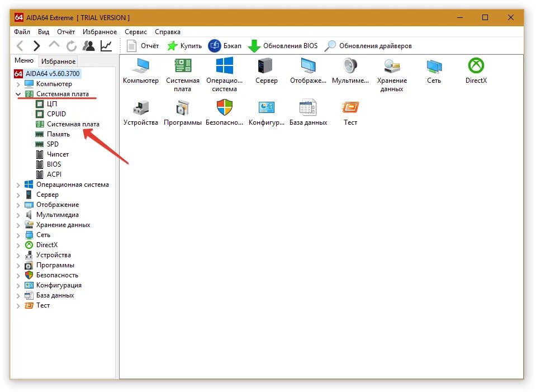Select ЦП in the tree

46,103
